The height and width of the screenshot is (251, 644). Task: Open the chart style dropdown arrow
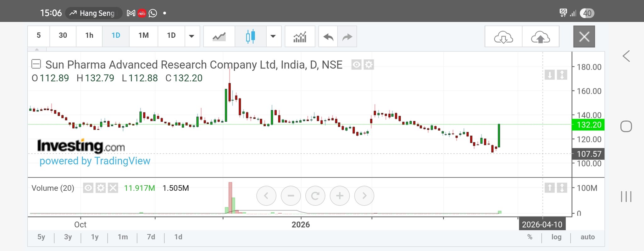pyautogui.click(x=273, y=36)
